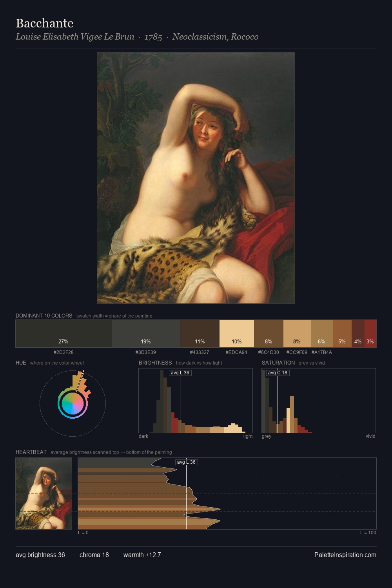
Task: Click the SATURATION section heading
Action: click(278, 363)
